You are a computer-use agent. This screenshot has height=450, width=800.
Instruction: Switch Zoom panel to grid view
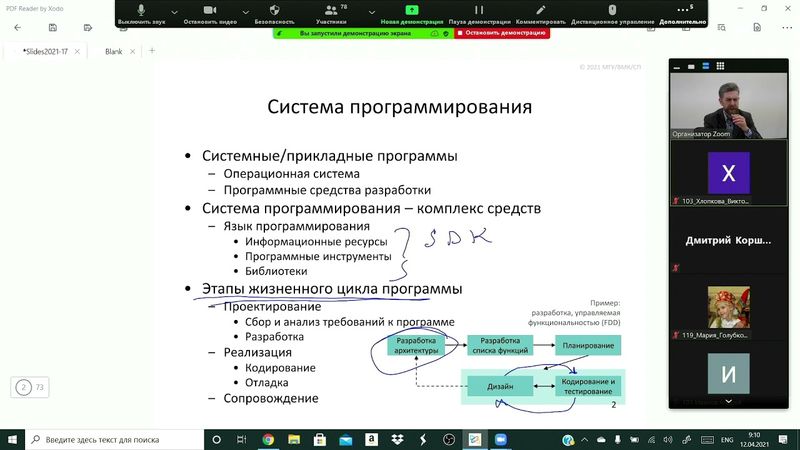[720, 66]
